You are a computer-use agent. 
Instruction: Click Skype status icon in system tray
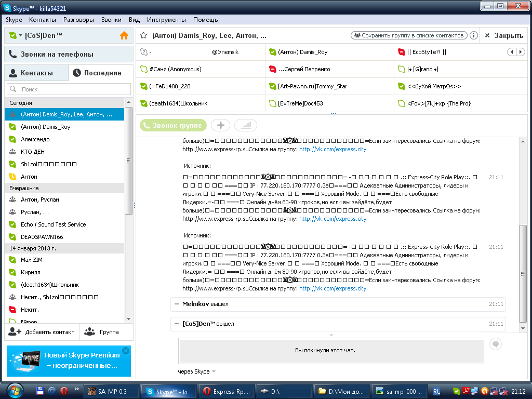[457, 391]
